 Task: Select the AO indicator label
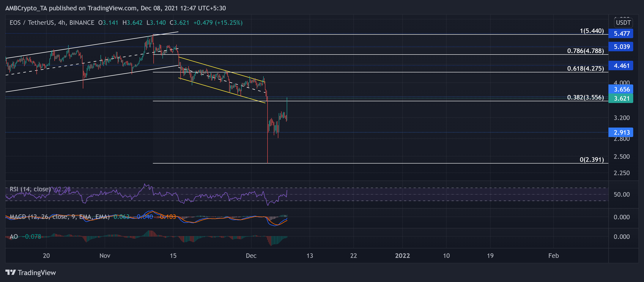click(x=14, y=237)
